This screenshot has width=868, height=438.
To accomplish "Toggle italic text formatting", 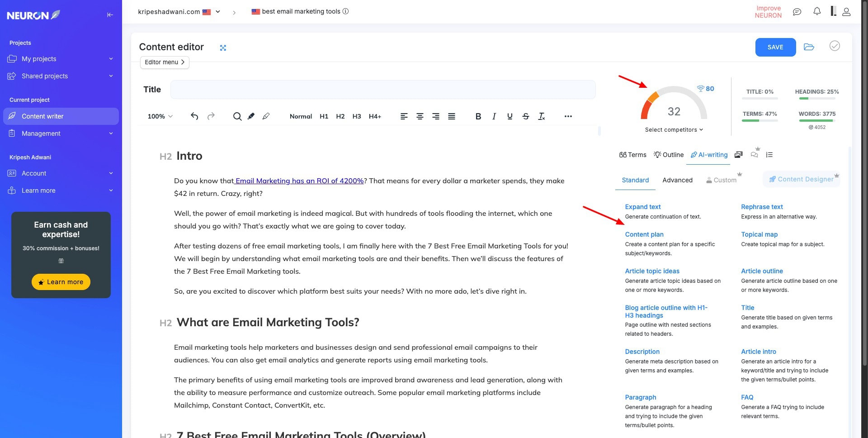I will pos(494,116).
